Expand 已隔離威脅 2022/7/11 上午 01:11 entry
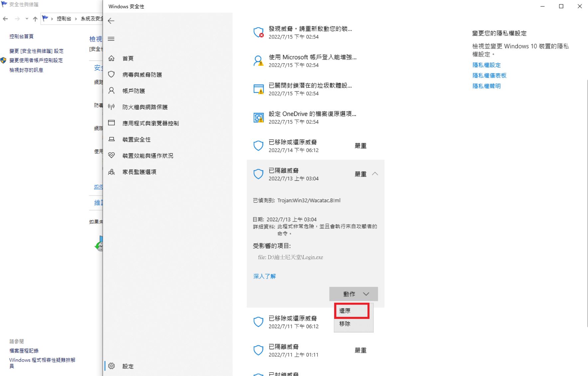 click(315, 350)
